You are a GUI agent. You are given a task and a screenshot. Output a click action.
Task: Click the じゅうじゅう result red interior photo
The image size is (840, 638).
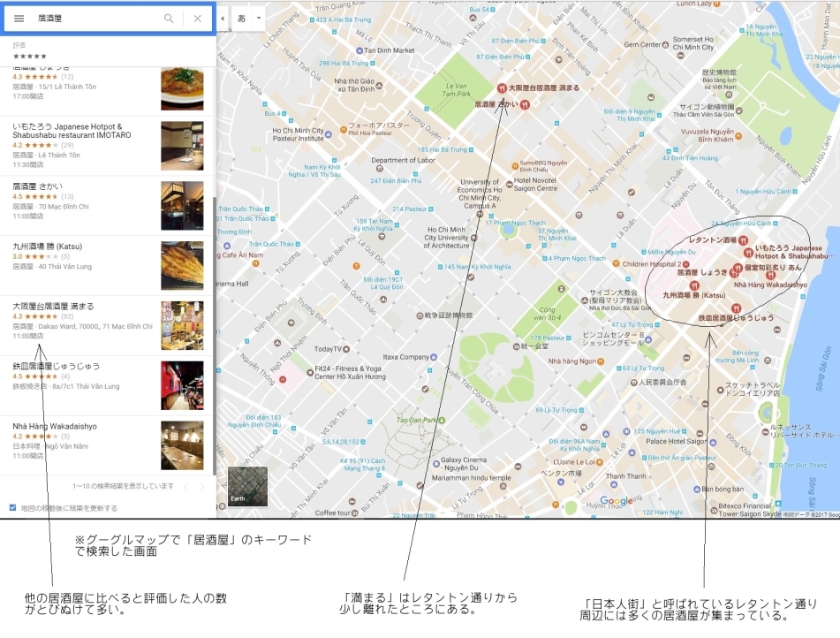[182, 386]
